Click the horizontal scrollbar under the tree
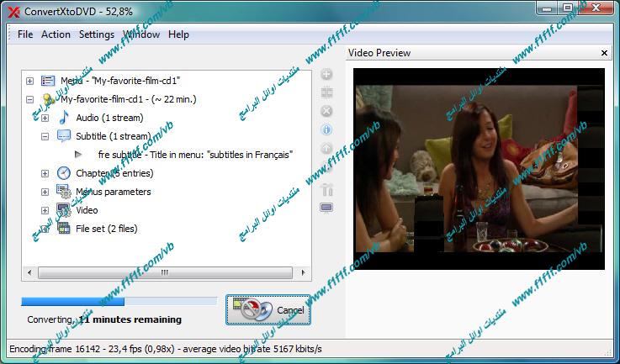Viewport: 620px width, 364px height. click(164, 272)
